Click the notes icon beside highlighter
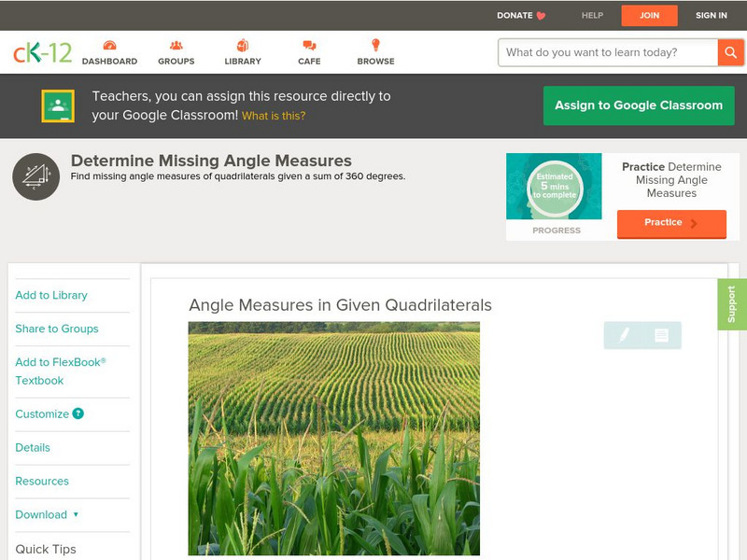747x560 pixels. pos(661,335)
